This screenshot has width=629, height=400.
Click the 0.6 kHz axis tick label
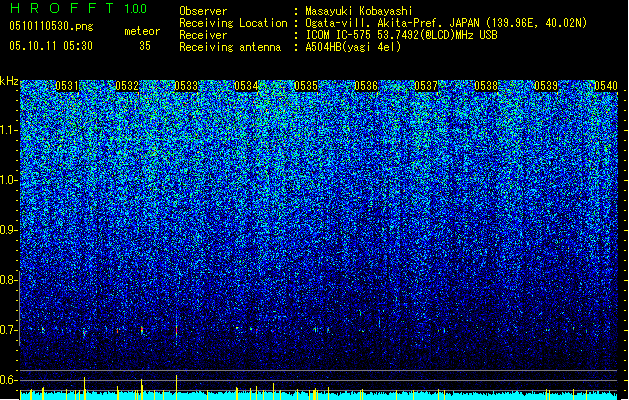[9, 380]
